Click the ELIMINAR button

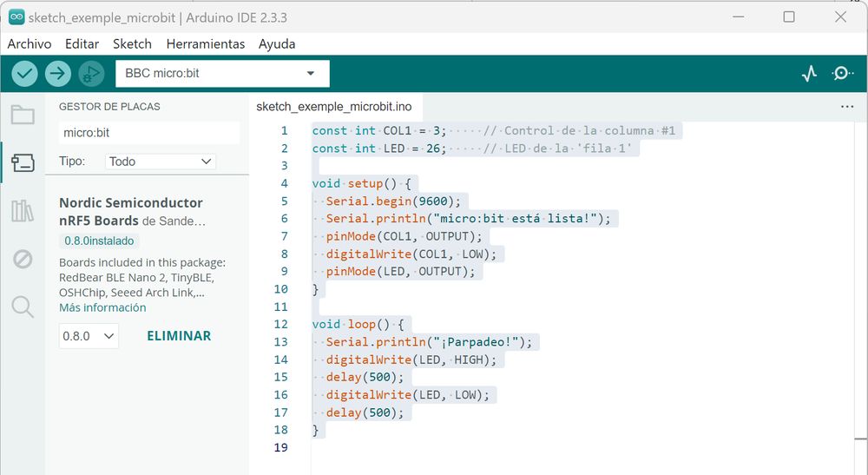(179, 336)
